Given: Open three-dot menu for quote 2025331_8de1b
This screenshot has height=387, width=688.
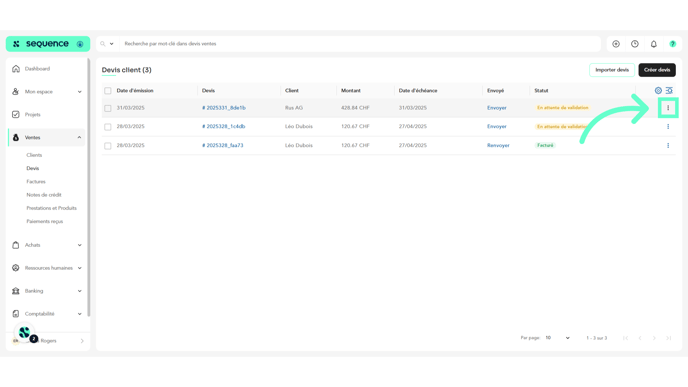Looking at the screenshot, I should 668,108.
